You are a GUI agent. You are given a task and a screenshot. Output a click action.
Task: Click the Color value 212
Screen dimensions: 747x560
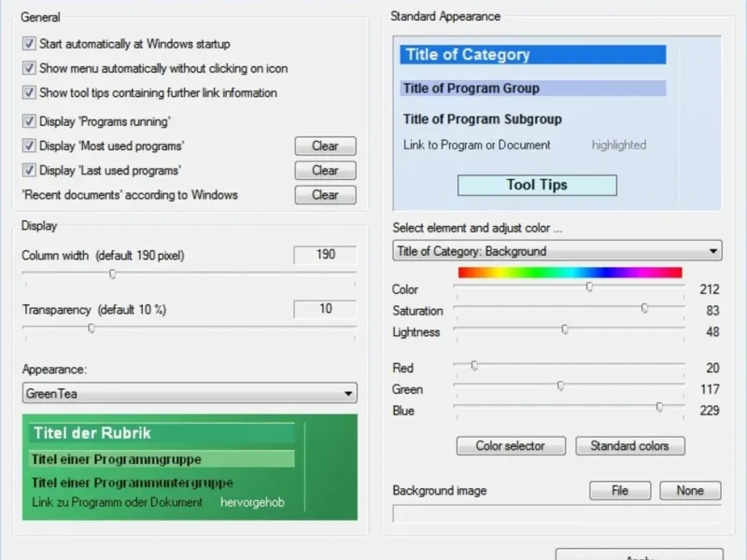coord(710,289)
